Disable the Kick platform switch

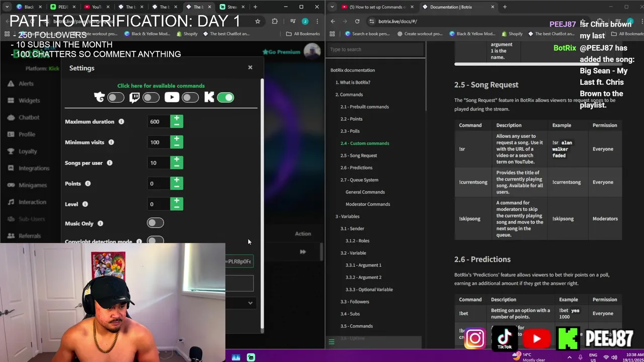225,98
